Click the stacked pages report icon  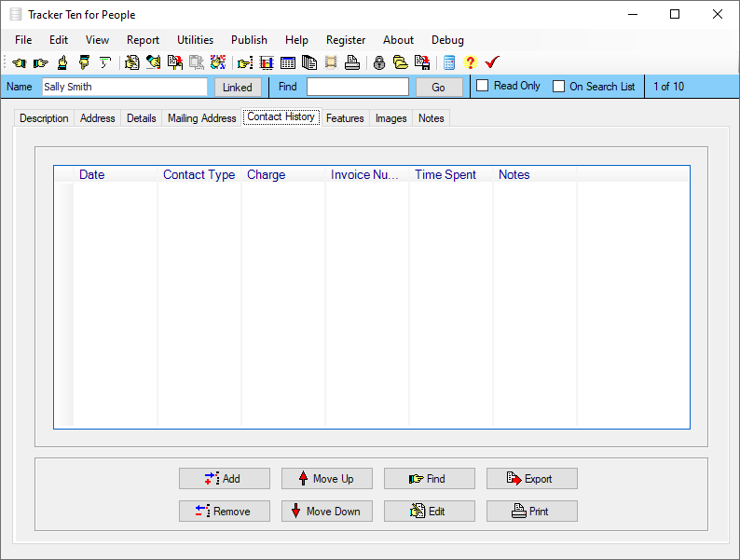click(x=309, y=62)
